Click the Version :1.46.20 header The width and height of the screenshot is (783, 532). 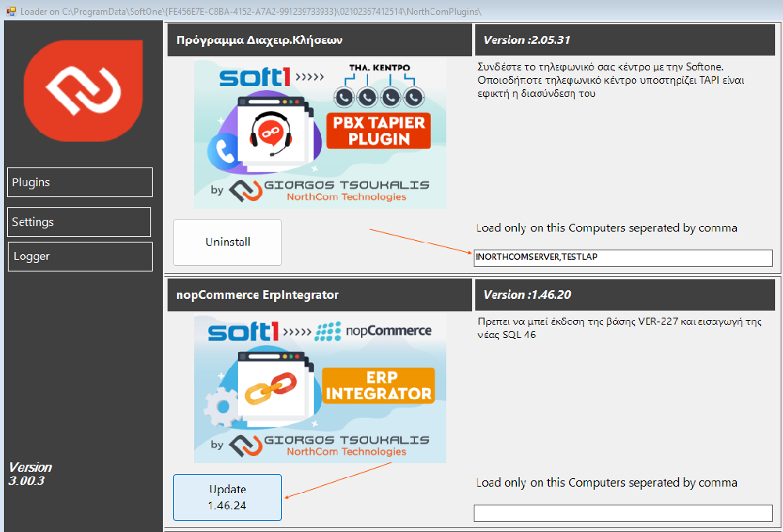[527, 295]
